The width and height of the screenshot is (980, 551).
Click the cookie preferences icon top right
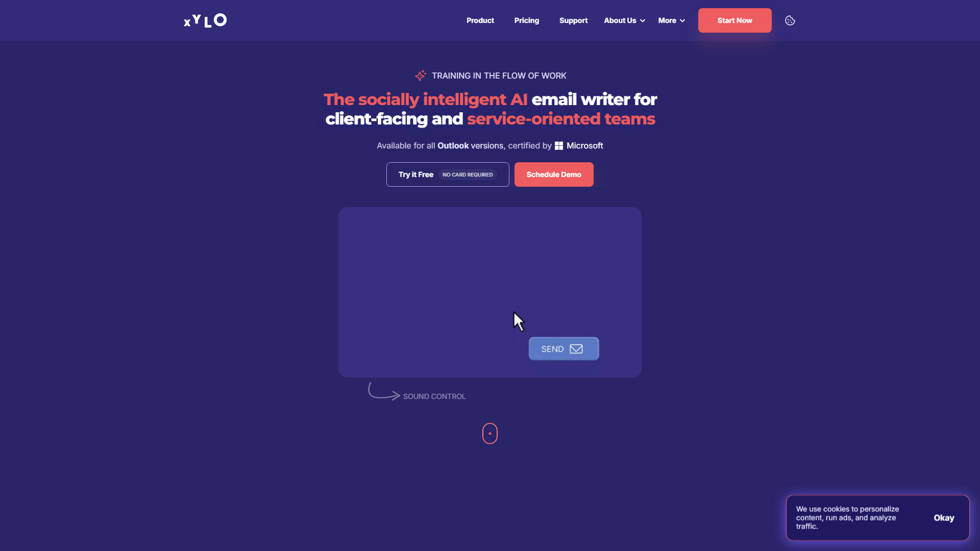point(790,20)
